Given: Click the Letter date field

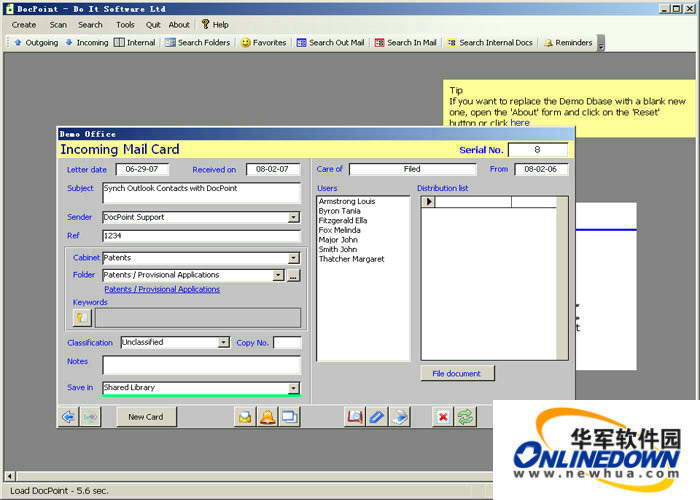Looking at the screenshot, I should click(142, 169).
